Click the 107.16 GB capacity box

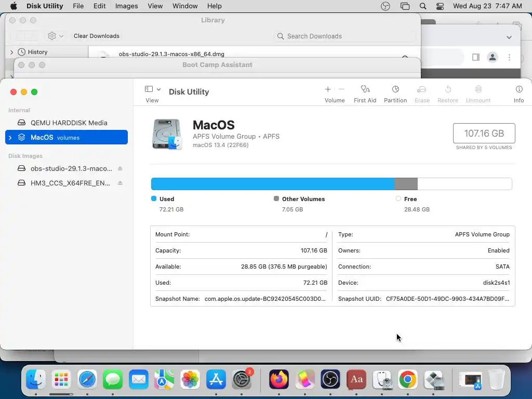point(484,134)
